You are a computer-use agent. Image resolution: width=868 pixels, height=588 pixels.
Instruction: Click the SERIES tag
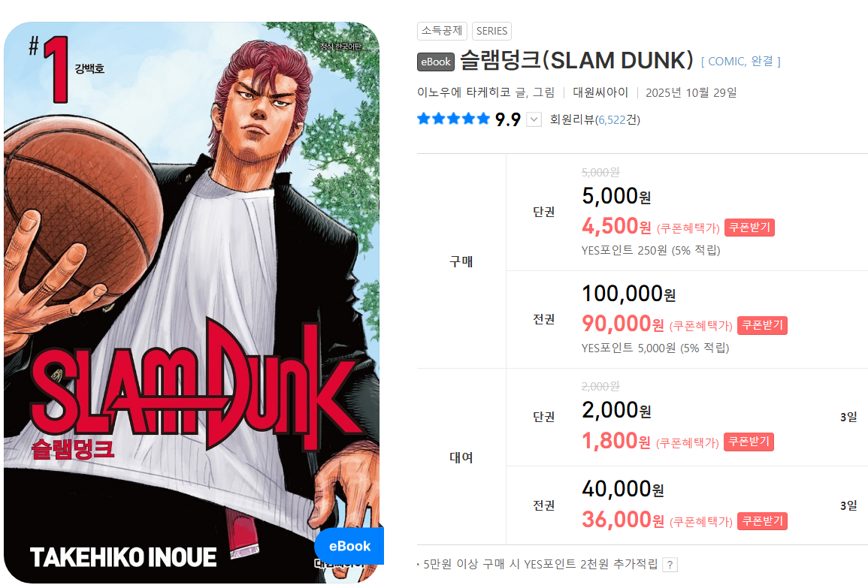491,31
